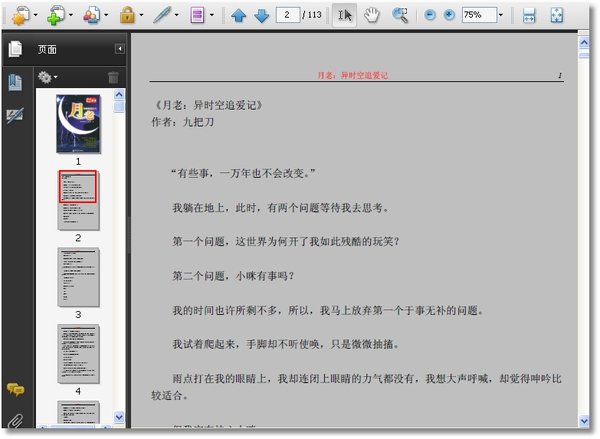Viewport: 600px width, 439px height.
Task: Click thumbnail panel scroll up arrow
Action: click(x=119, y=94)
